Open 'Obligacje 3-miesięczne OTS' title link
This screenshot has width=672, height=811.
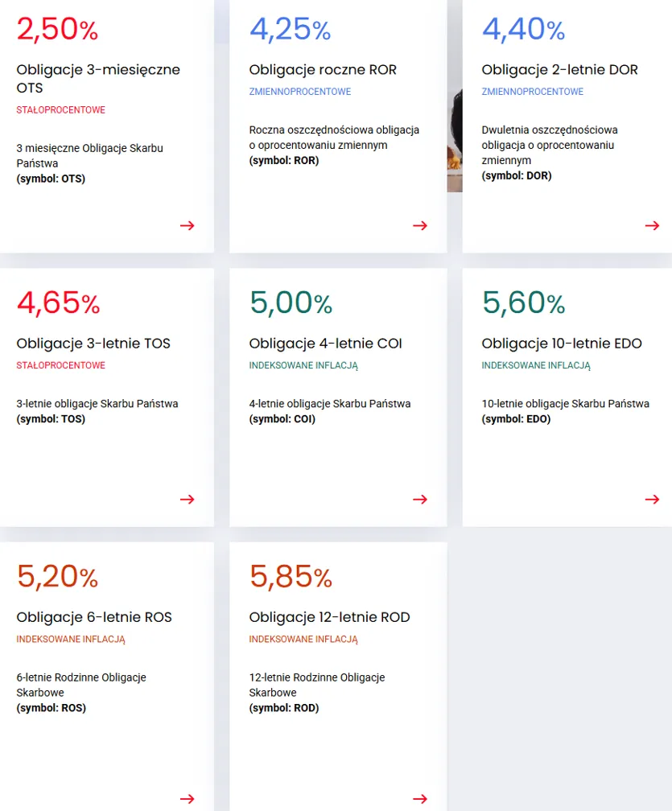(98, 78)
